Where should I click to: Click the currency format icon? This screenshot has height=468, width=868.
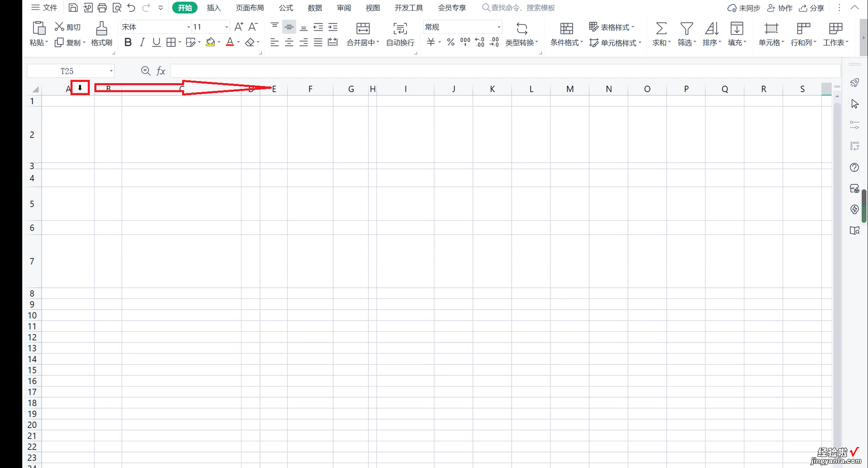(431, 42)
